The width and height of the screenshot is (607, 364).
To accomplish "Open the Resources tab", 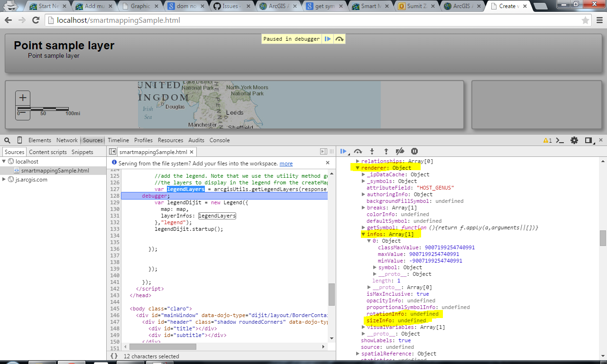I will click(170, 140).
